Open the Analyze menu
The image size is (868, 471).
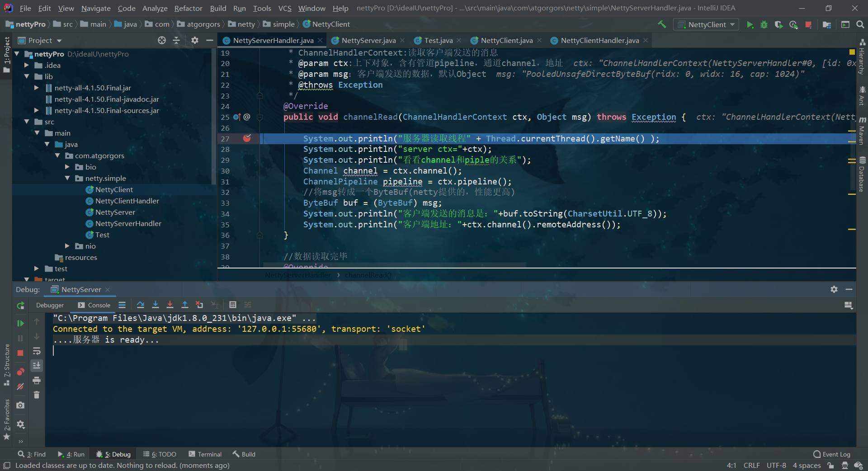(155, 8)
